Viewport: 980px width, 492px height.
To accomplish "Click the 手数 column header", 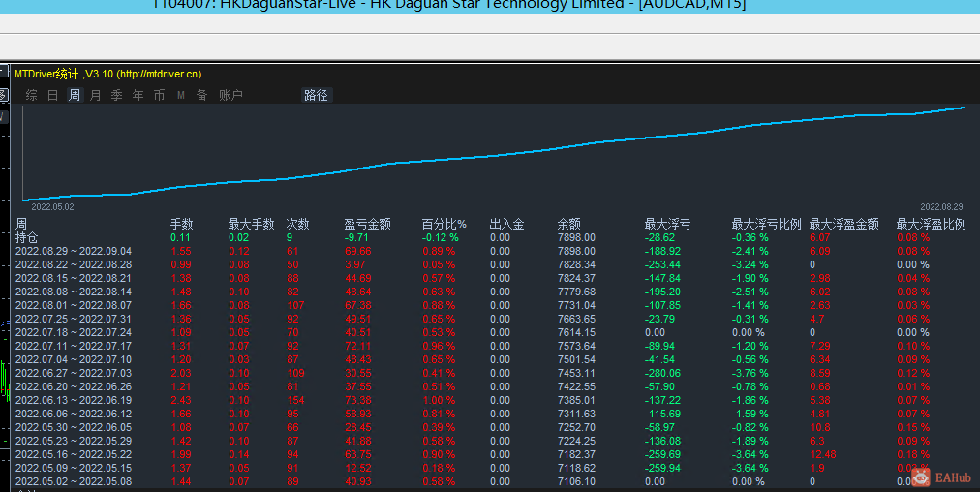I will (x=182, y=224).
